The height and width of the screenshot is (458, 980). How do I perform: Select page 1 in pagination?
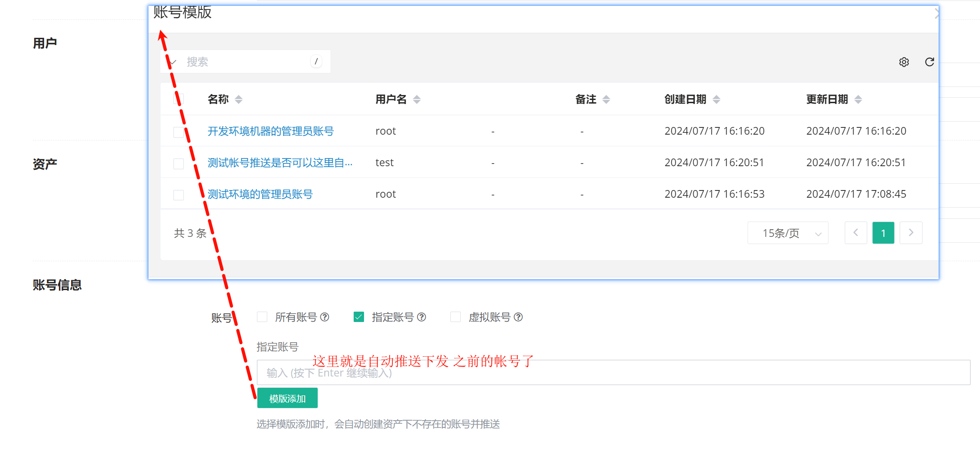(x=883, y=233)
